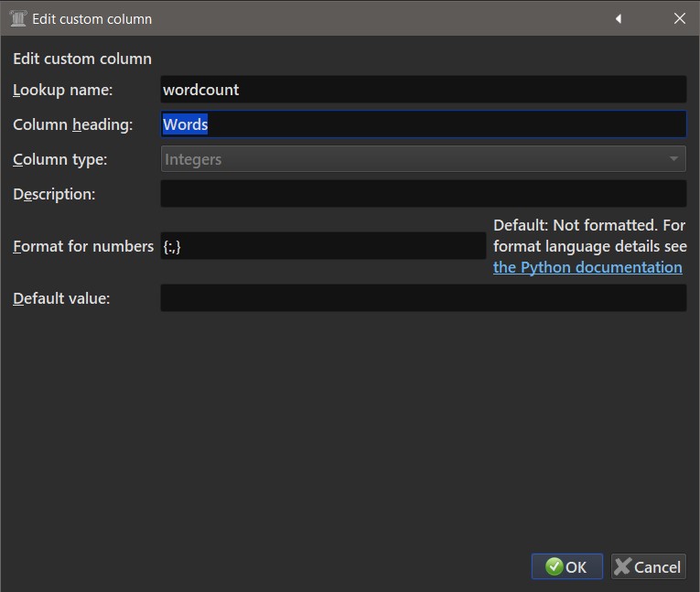Click the "Format for numbers" label

[83, 246]
